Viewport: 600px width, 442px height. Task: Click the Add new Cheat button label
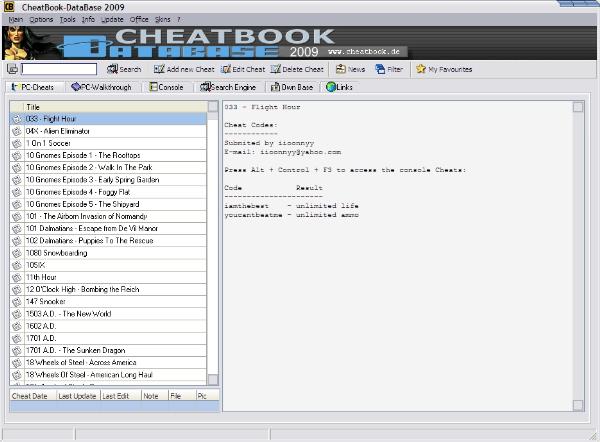coord(191,69)
